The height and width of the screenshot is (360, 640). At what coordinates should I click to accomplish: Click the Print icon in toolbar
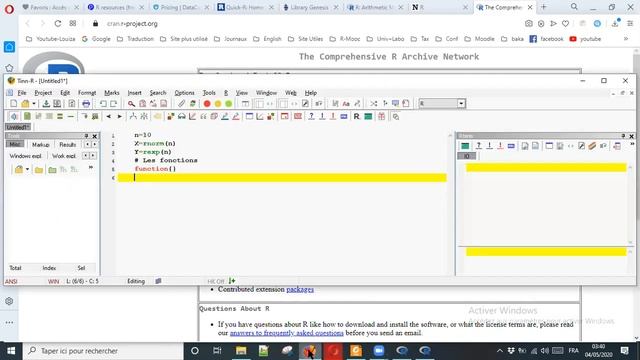(x=86, y=104)
